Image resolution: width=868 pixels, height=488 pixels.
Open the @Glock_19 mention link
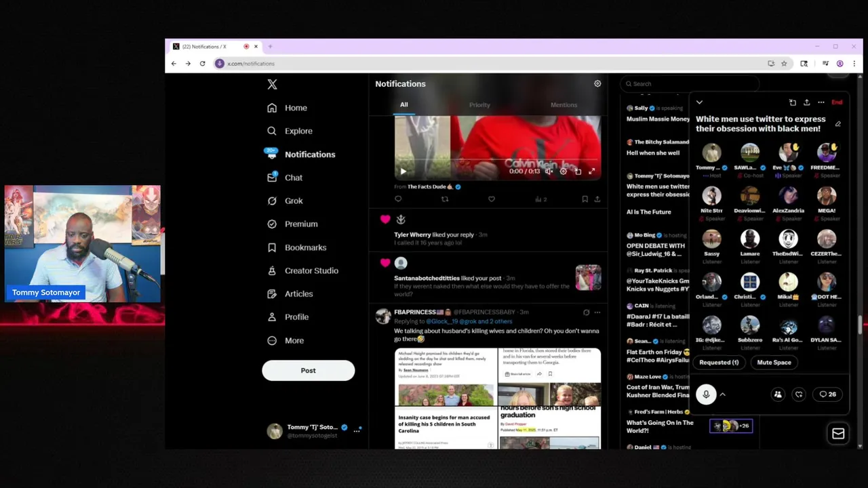tap(441, 321)
